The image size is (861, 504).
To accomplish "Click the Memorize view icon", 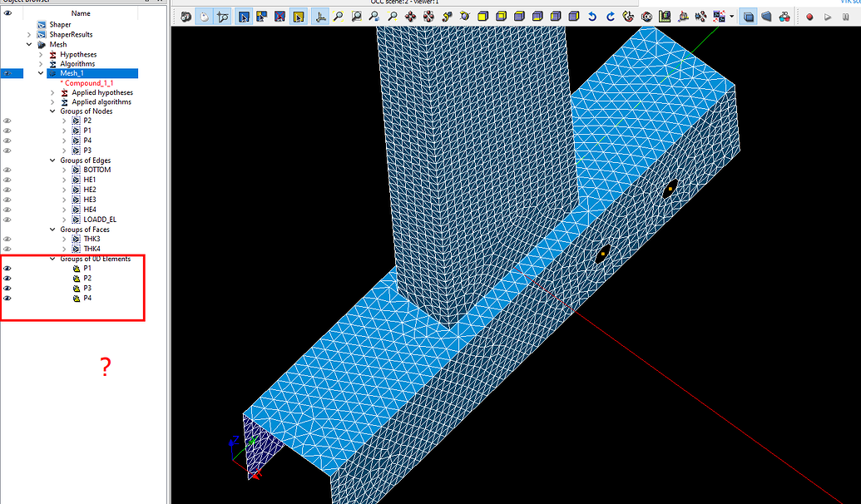I will point(646,17).
